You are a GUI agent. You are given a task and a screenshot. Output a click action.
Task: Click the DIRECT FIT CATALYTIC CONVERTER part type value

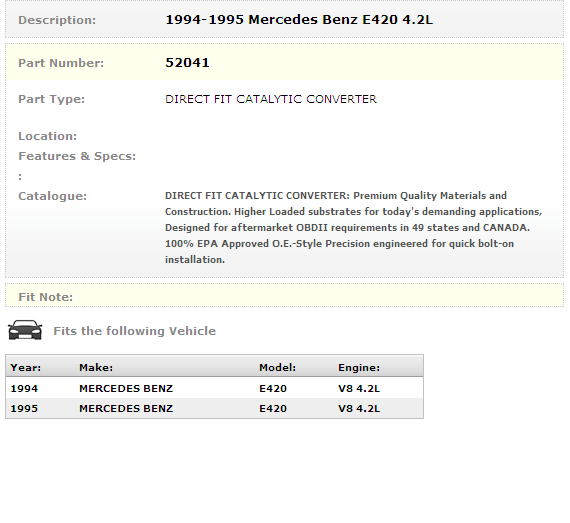tap(271, 99)
